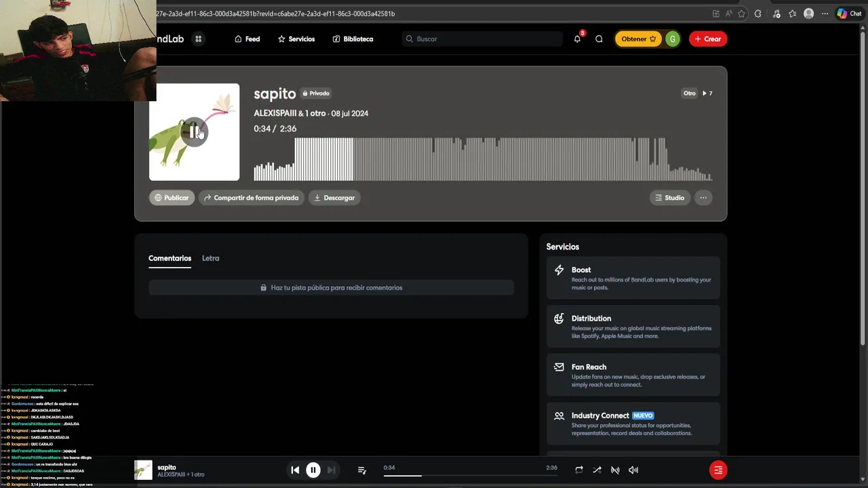
Task: Open the play queue icon
Action: [361, 470]
